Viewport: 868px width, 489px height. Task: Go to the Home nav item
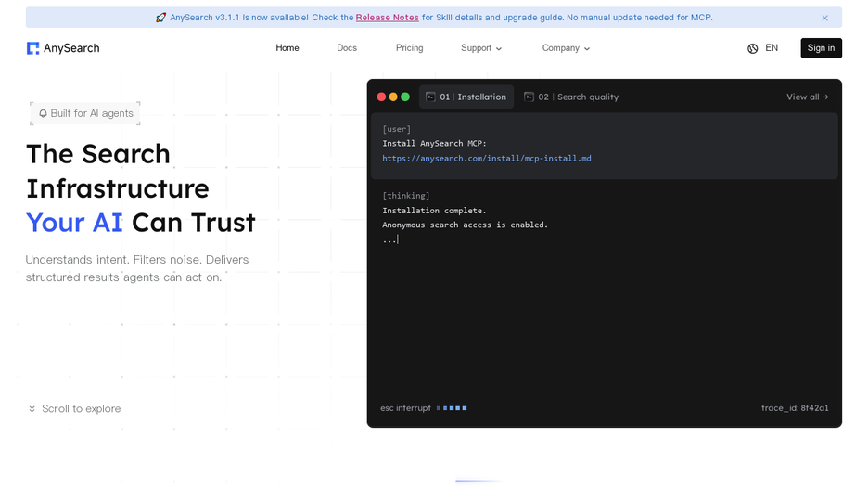(x=287, y=48)
